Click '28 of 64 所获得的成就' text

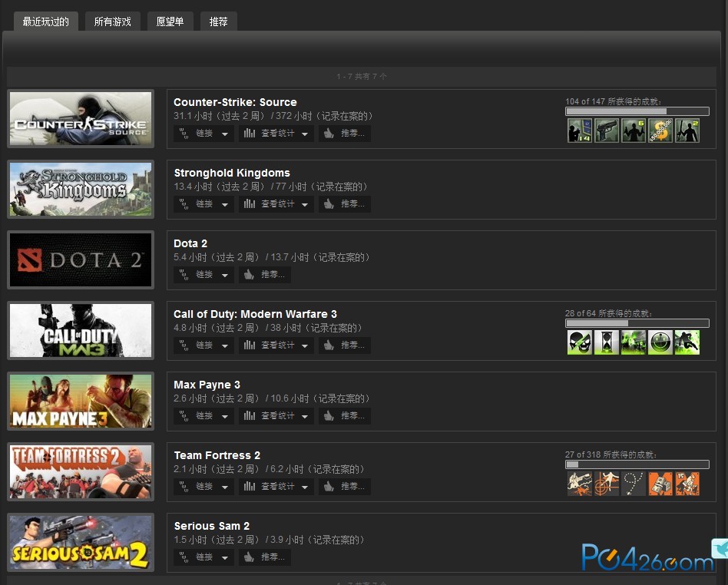pos(608,313)
